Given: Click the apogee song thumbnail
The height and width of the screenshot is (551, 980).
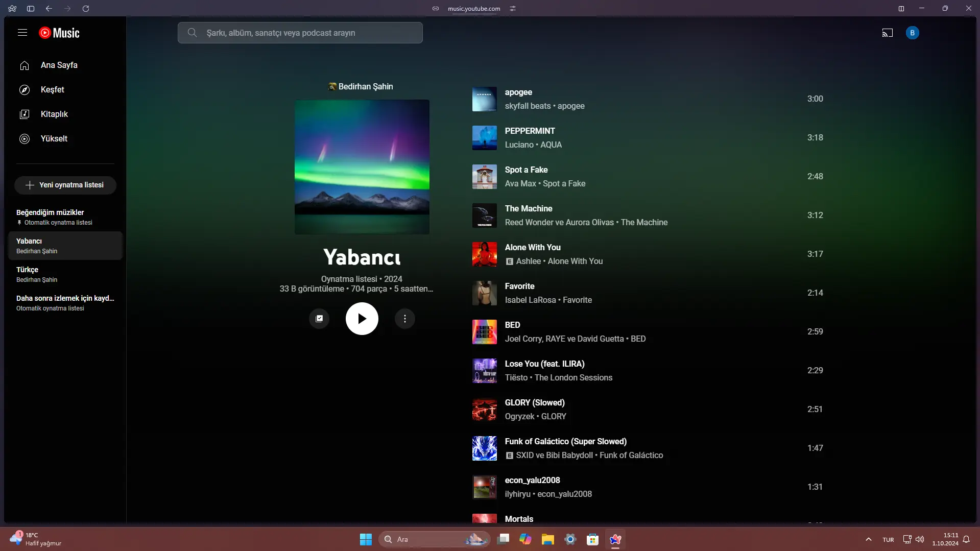Looking at the screenshot, I should tap(485, 99).
